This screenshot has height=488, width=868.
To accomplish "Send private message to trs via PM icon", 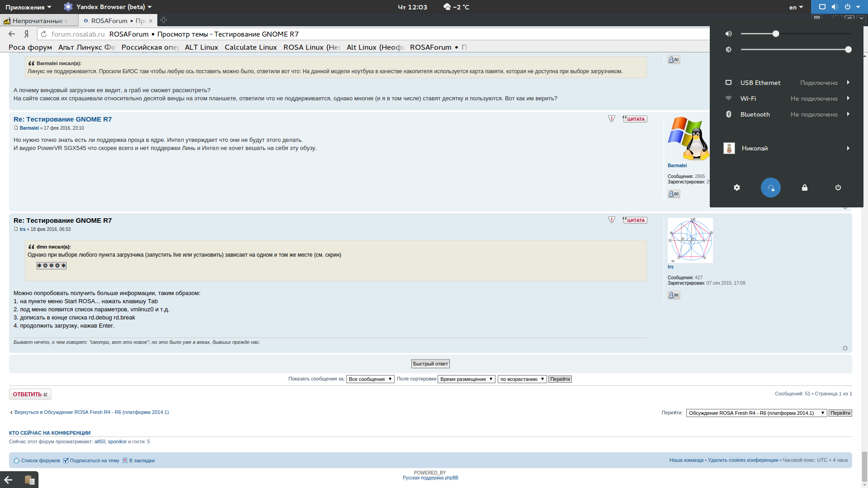I will click(x=674, y=295).
